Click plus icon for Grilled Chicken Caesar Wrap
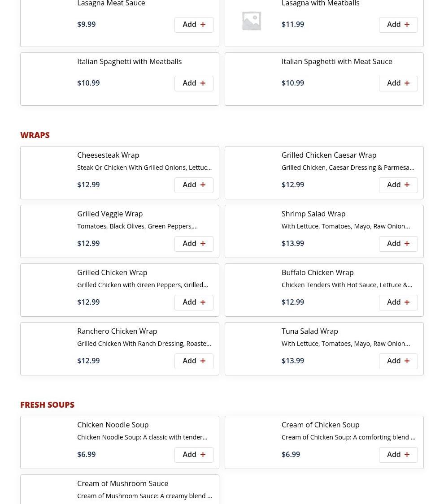The width and height of the screenshot is (444, 504). click(407, 185)
